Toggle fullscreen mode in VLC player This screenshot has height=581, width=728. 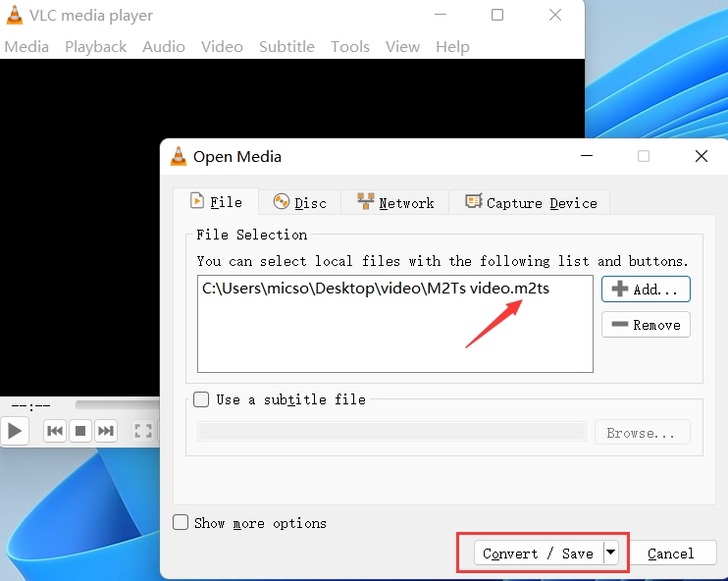coord(143,431)
